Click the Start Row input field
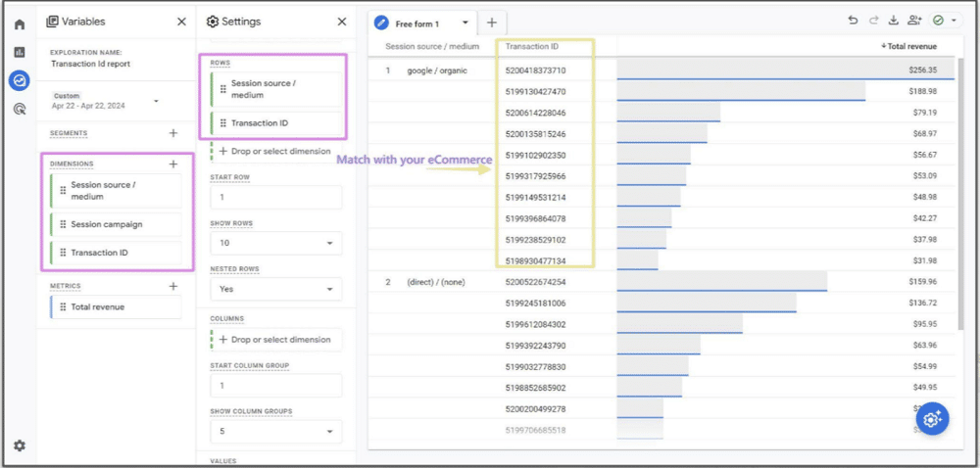The image size is (980, 468). (276, 197)
